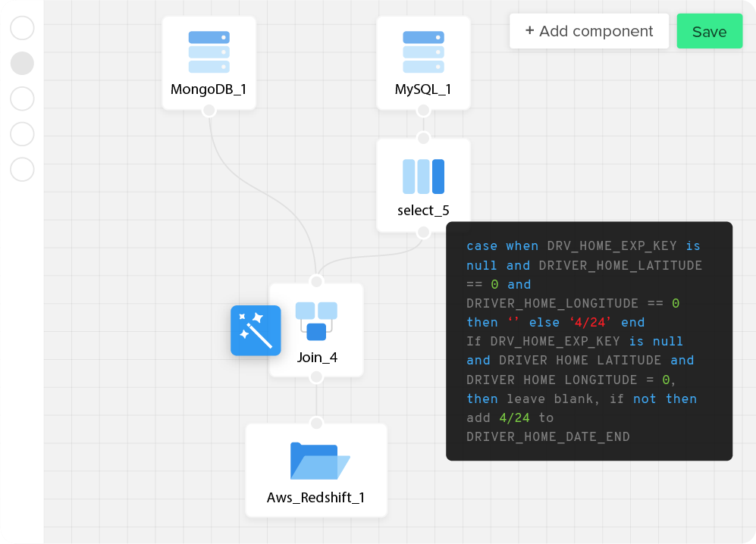Click the Save button
Image resolution: width=756 pixels, height=544 pixels.
(x=709, y=31)
